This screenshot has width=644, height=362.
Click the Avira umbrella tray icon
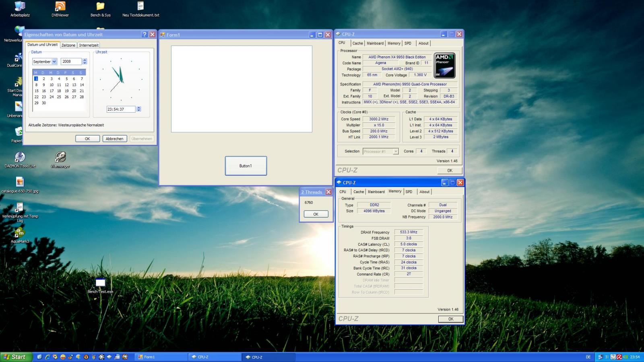(619, 357)
